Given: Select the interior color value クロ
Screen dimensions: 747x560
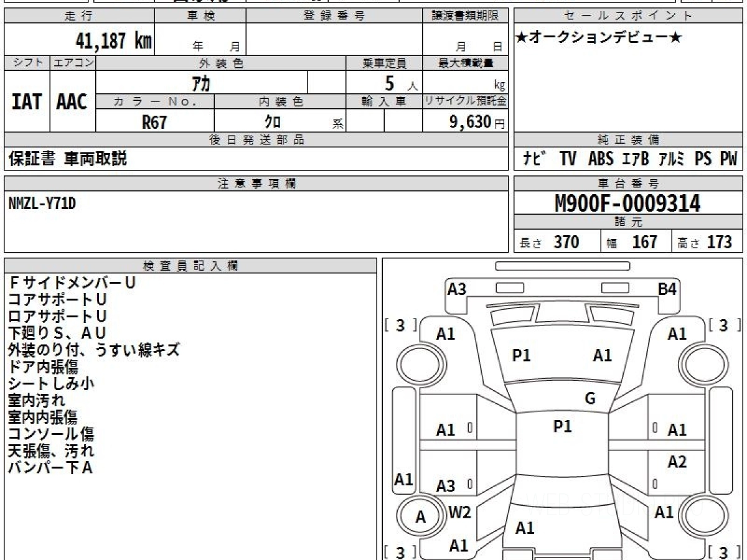Looking at the screenshot, I should click(x=272, y=121).
